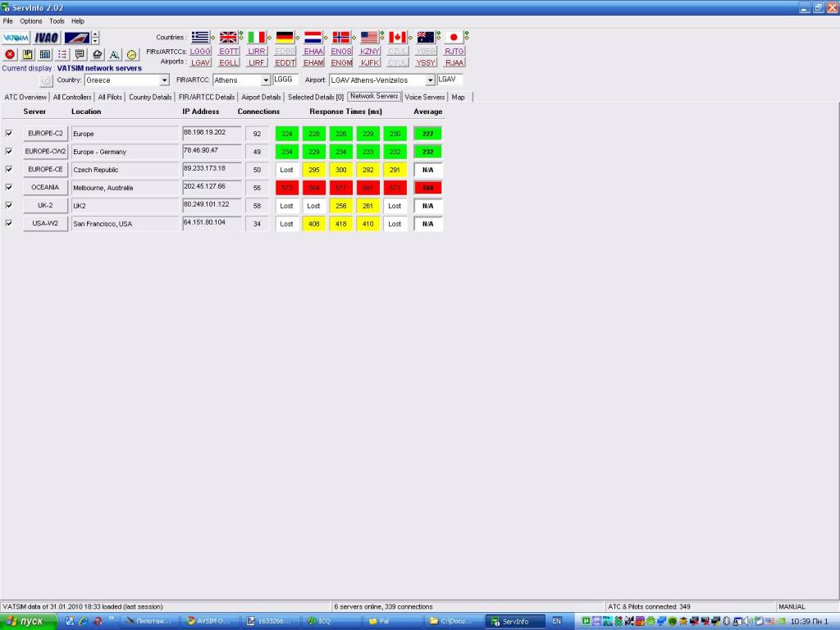Uncheck the EUROPE-C2 server checkbox

click(x=10, y=133)
